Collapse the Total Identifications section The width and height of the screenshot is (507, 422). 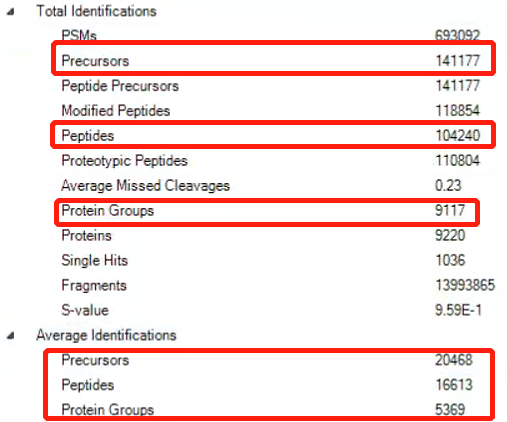click(x=11, y=12)
